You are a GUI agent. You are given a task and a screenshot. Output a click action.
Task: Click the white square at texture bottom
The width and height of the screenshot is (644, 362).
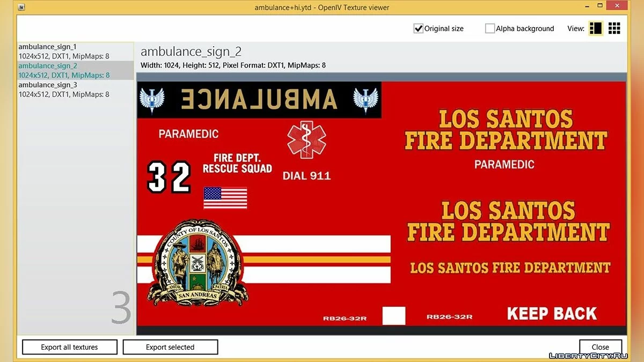(393, 316)
